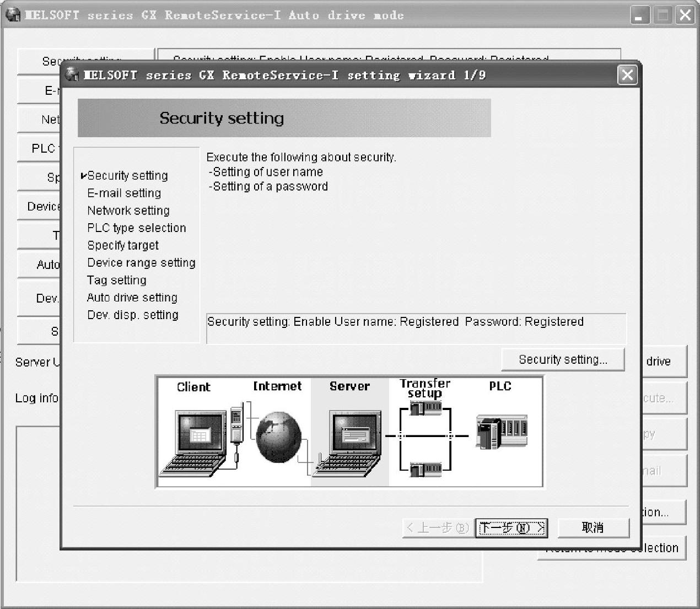Select Network setting in wizard step list
This screenshot has width=700, height=609.
pyautogui.click(x=128, y=211)
